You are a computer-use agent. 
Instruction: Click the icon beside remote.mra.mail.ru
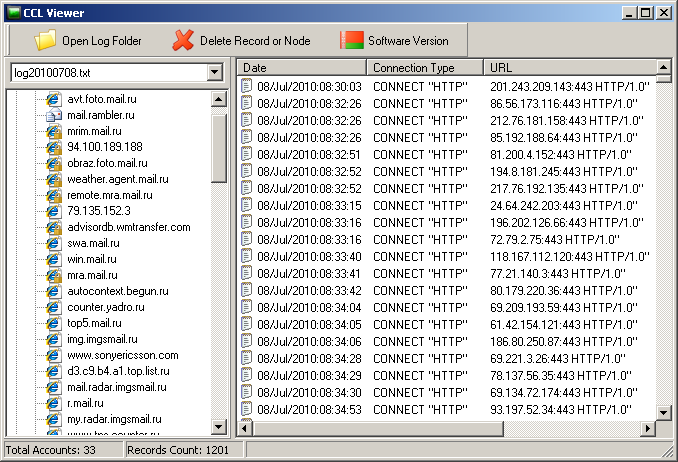(x=54, y=195)
